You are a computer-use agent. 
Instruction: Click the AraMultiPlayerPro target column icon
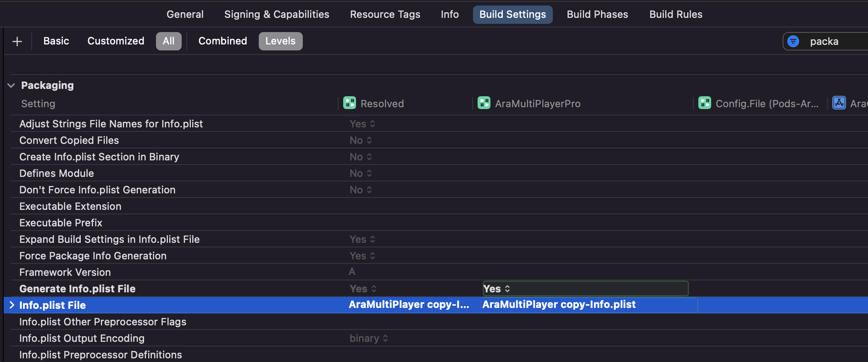pos(484,103)
